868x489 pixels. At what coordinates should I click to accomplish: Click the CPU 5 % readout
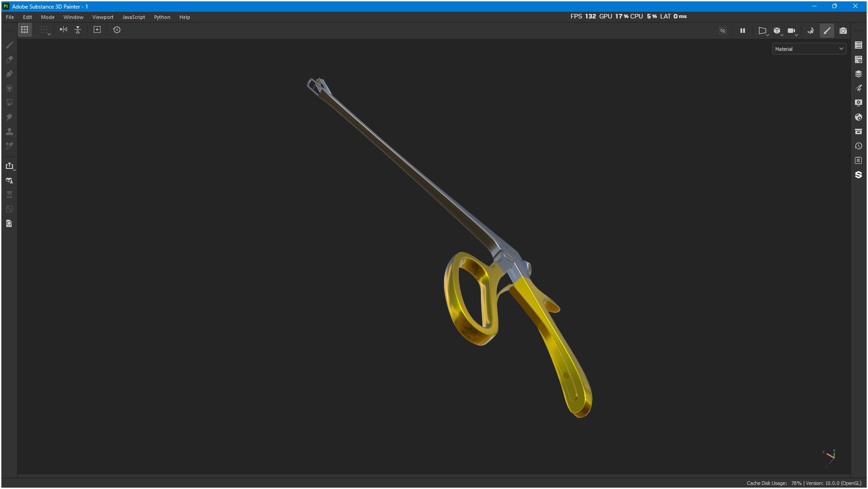pos(644,16)
